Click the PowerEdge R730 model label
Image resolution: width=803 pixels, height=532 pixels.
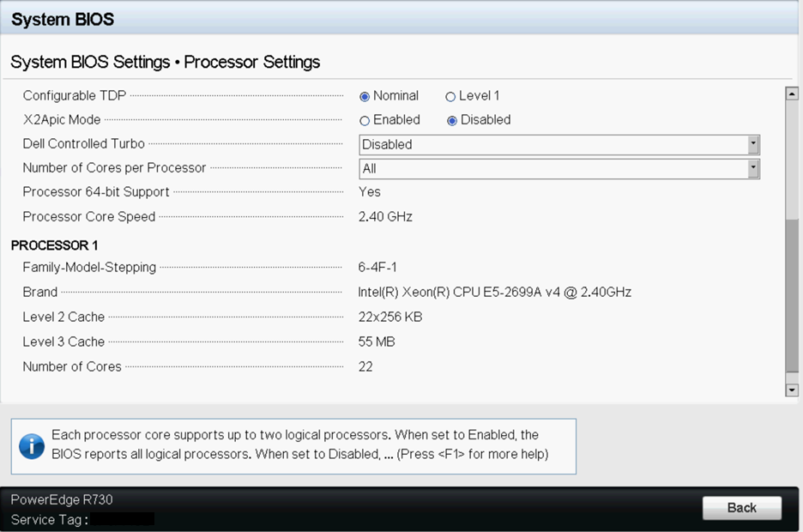tap(62, 499)
